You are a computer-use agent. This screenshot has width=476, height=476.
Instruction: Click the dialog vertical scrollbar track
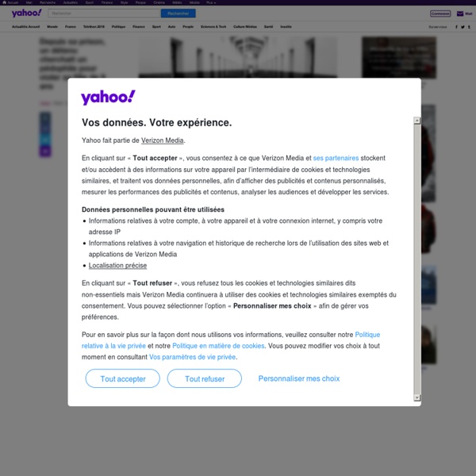click(417, 259)
